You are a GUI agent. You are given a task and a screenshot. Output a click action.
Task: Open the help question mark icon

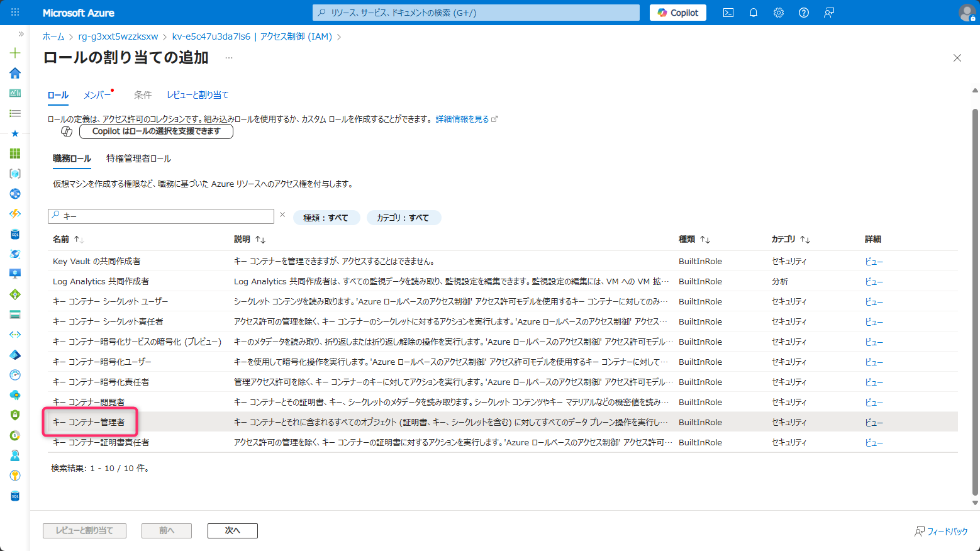pyautogui.click(x=804, y=13)
